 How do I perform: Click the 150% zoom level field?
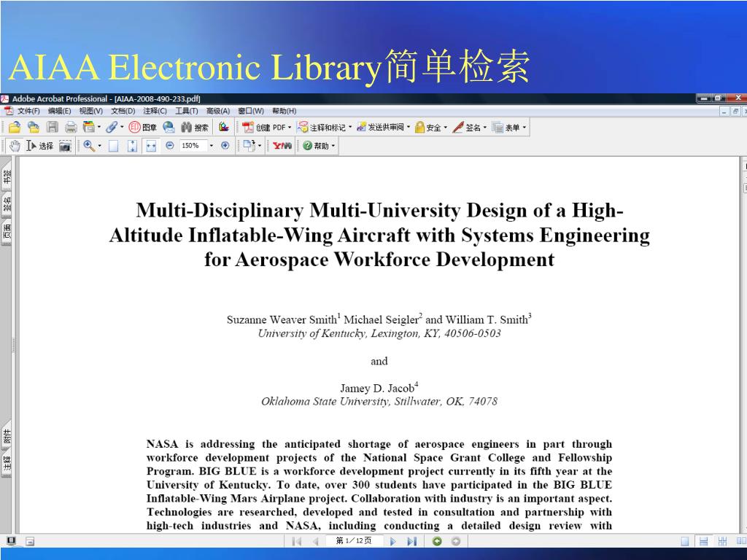[x=193, y=146]
